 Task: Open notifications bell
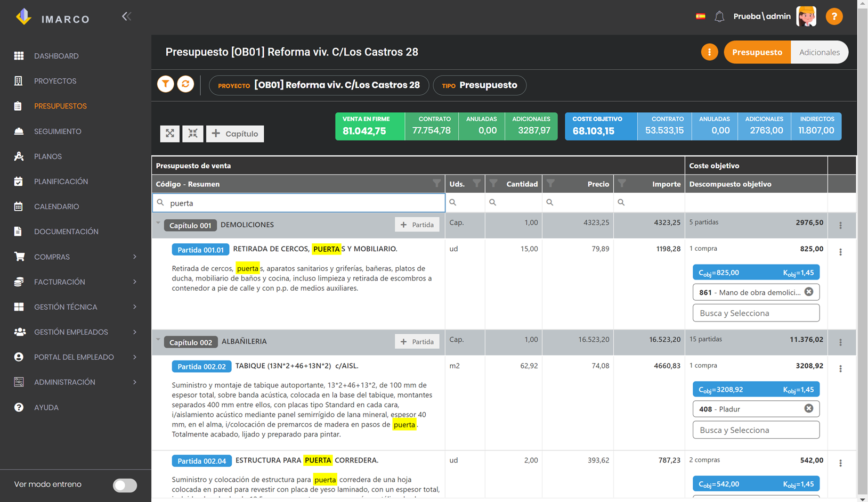(719, 17)
